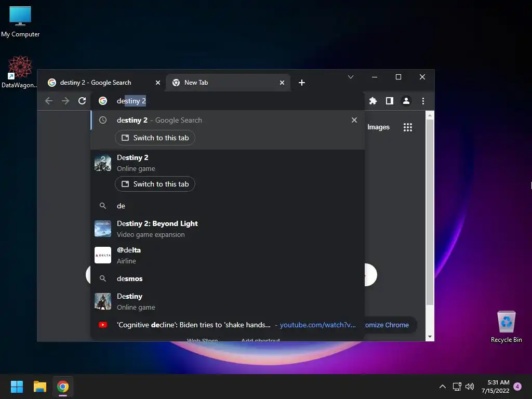Screen dimensions: 532x399
Task: Switch to the 'destiny 2 - Google Search' tab
Action: click(x=101, y=83)
